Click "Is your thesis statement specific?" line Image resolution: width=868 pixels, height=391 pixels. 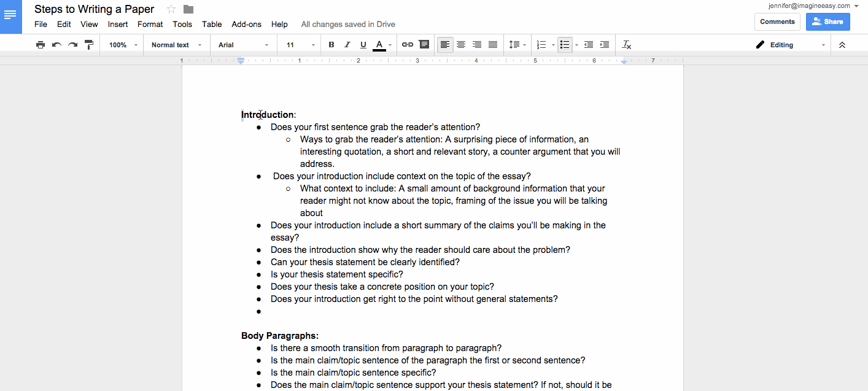click(x=337, y=274)
